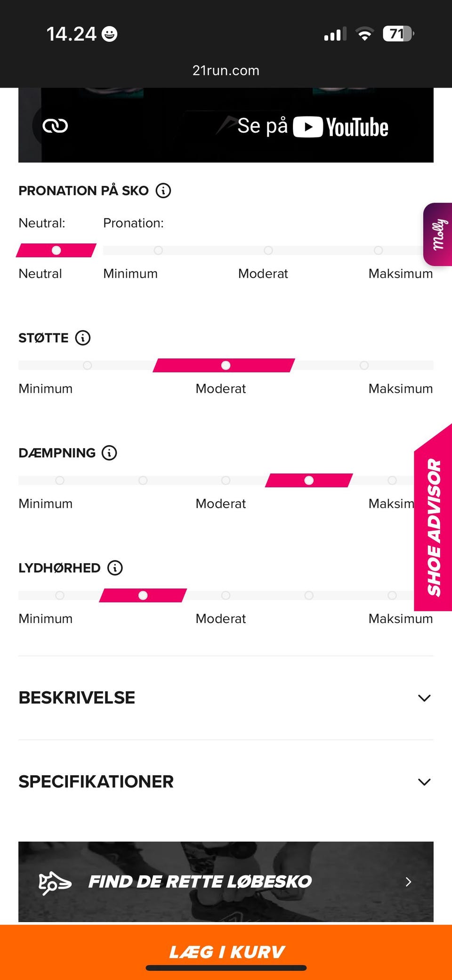Click the pink Neutral slider handle
452x980 pixels.
click(56, 251)
